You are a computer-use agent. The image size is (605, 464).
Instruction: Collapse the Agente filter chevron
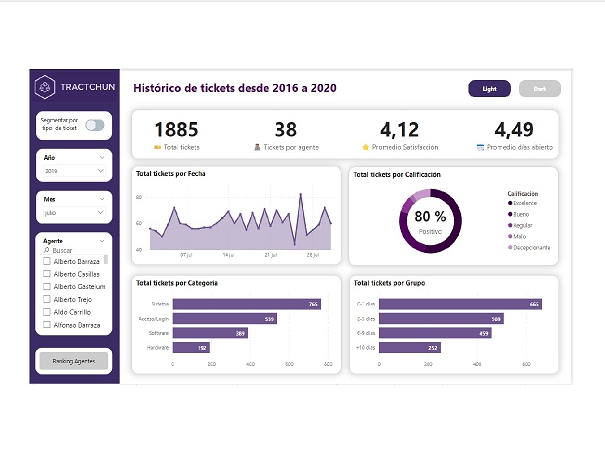(x=102, y=240)
